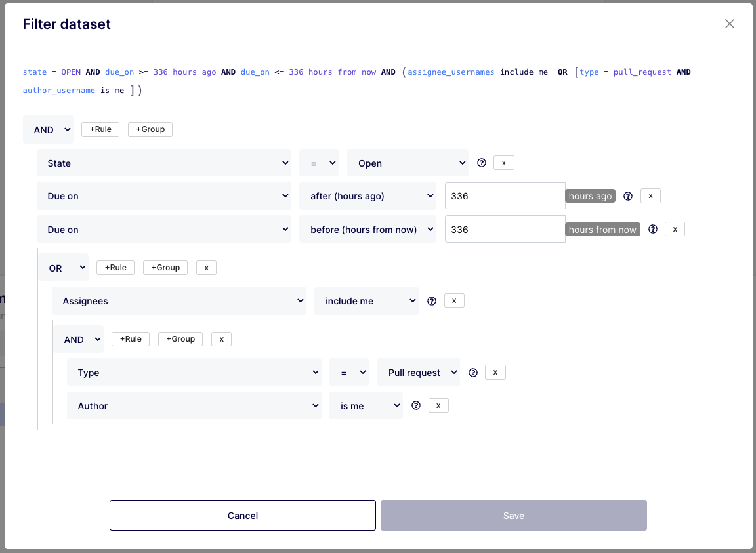756x553 pixels.
Task: Close the Filter dataset dialog
Action: click(x=729, y=24)
